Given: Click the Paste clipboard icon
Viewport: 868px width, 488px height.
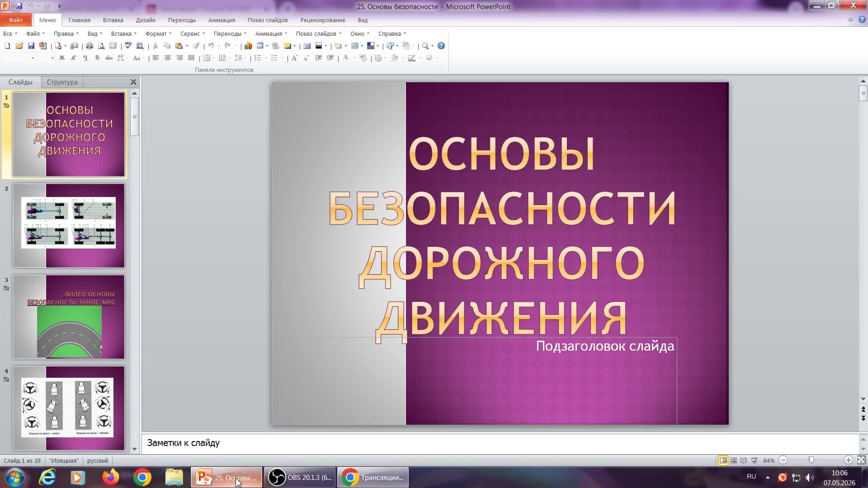Looking at the screenshot, I should coord(179,46).
